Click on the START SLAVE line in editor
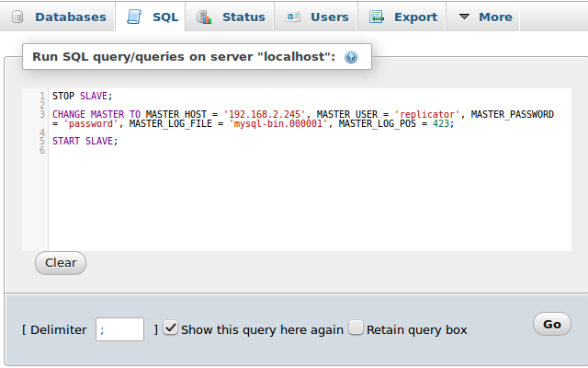 click(85, 141)
